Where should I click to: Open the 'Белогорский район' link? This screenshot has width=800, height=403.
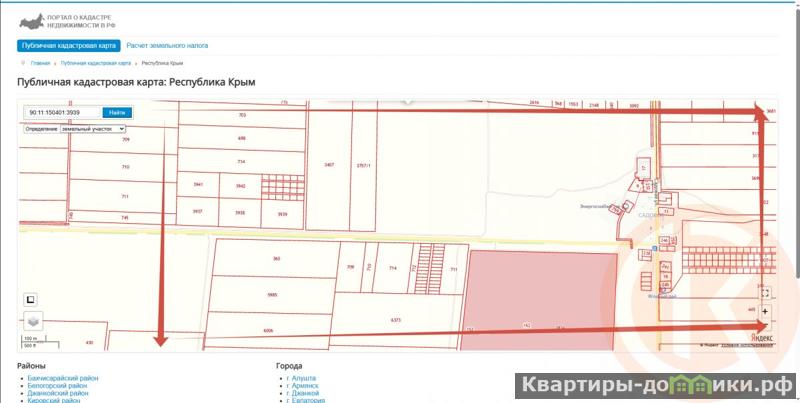pos(58,386)
